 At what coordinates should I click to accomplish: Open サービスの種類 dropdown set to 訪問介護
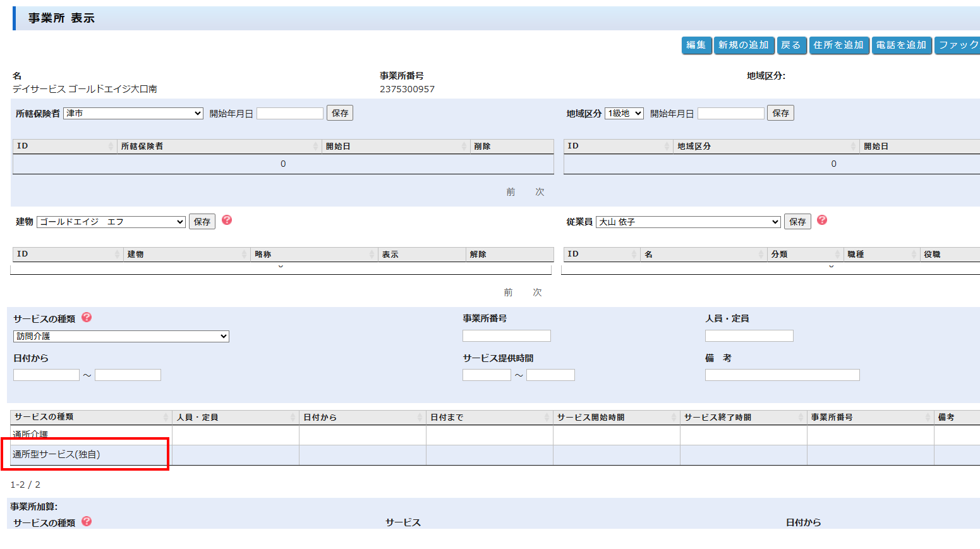[x=121, y=337]
